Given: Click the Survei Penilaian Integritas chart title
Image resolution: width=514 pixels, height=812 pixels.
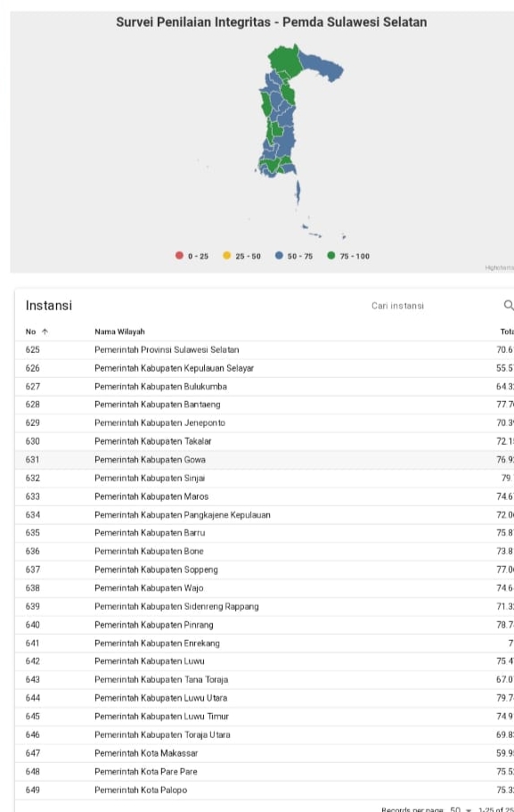Looking at the screenshot, I should coord(271,22).
